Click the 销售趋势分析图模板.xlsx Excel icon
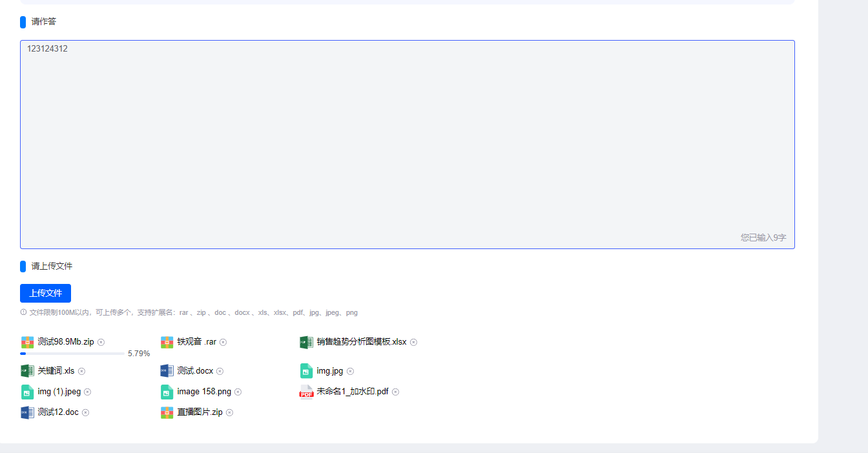868x453 pixels. tap(306, 342)
